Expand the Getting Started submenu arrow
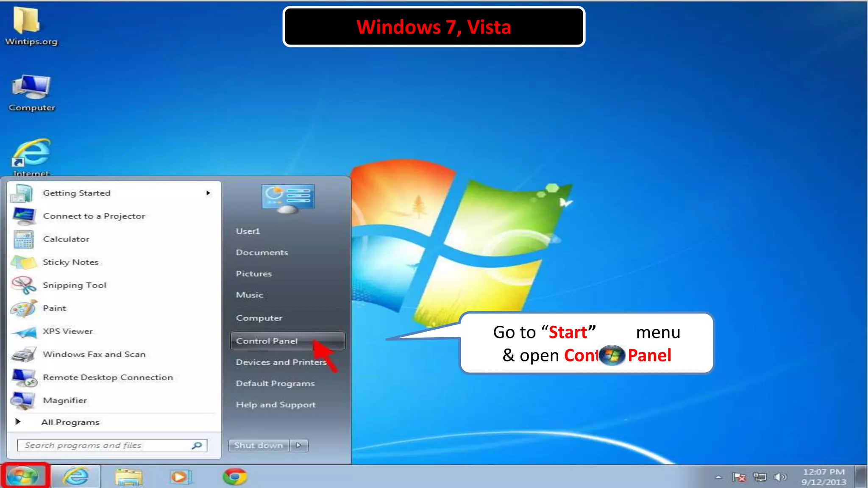The width and height of the screenshot is (868, 488). click(x=208, y=193)
